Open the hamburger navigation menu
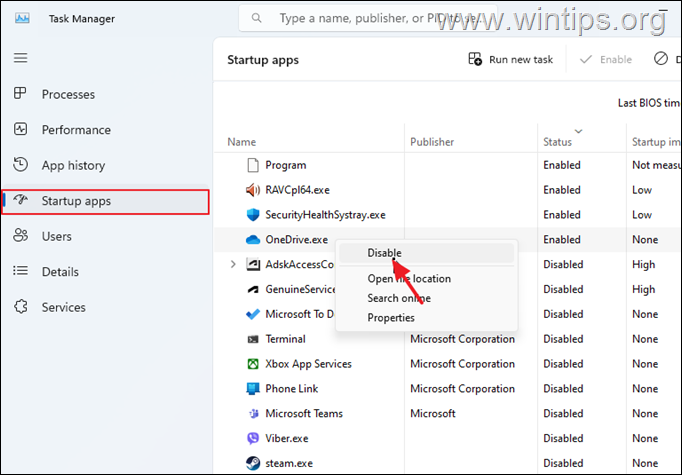Screen dimensions: 682x475 pyautogui.click(x=20, y=58)
